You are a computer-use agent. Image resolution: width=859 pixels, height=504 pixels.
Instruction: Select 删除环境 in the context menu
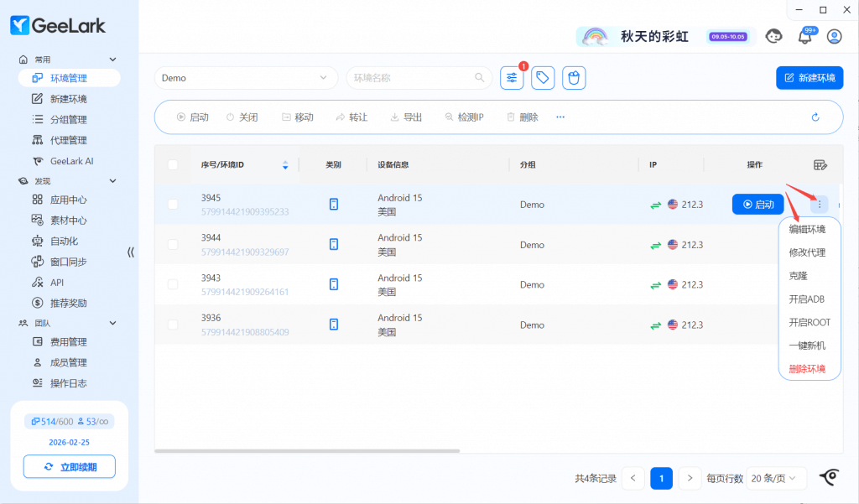click(x=807, y=369)
